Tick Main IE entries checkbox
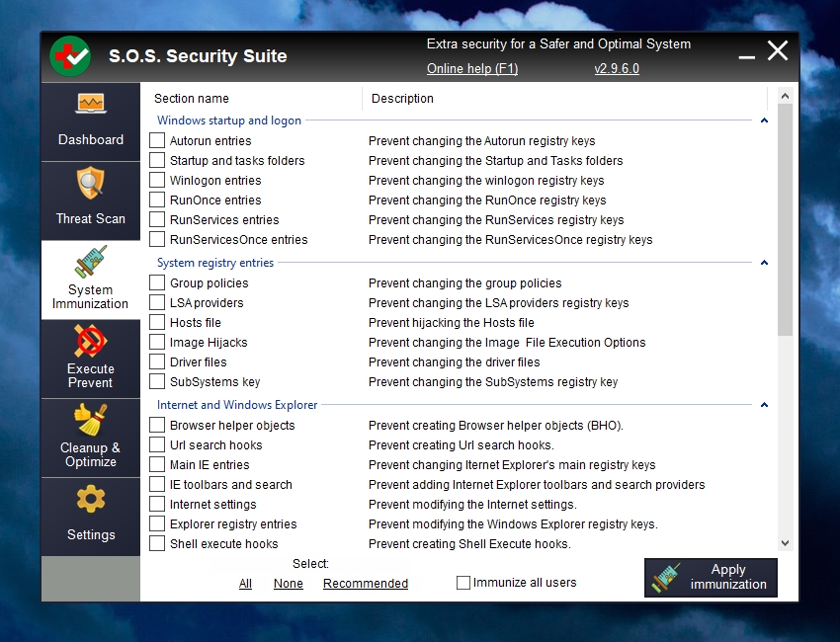 (157, 465)
